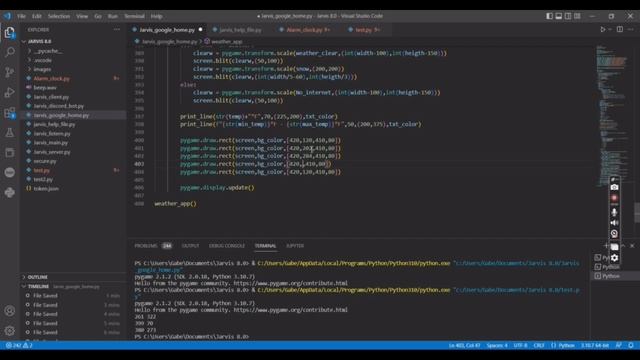The image size is (640, 360).
Task: Take a screenshot with recorder camera icon
Action: coord(614,187)
